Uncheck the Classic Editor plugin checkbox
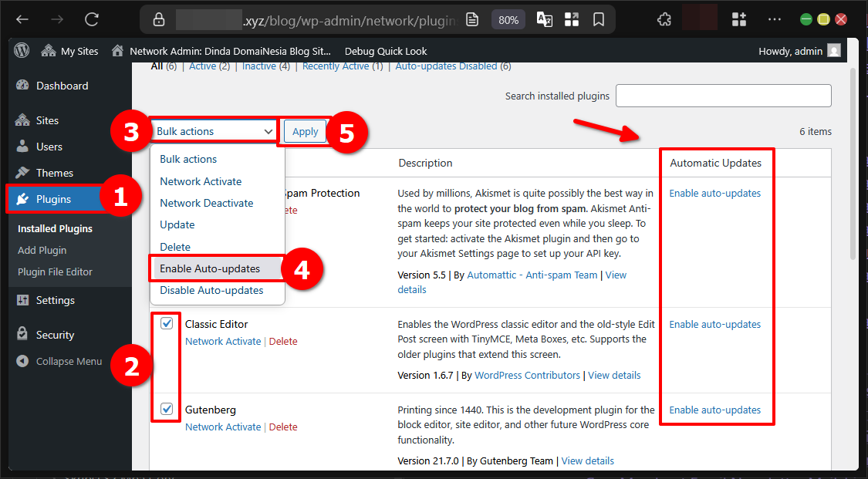 click(167, 323)
